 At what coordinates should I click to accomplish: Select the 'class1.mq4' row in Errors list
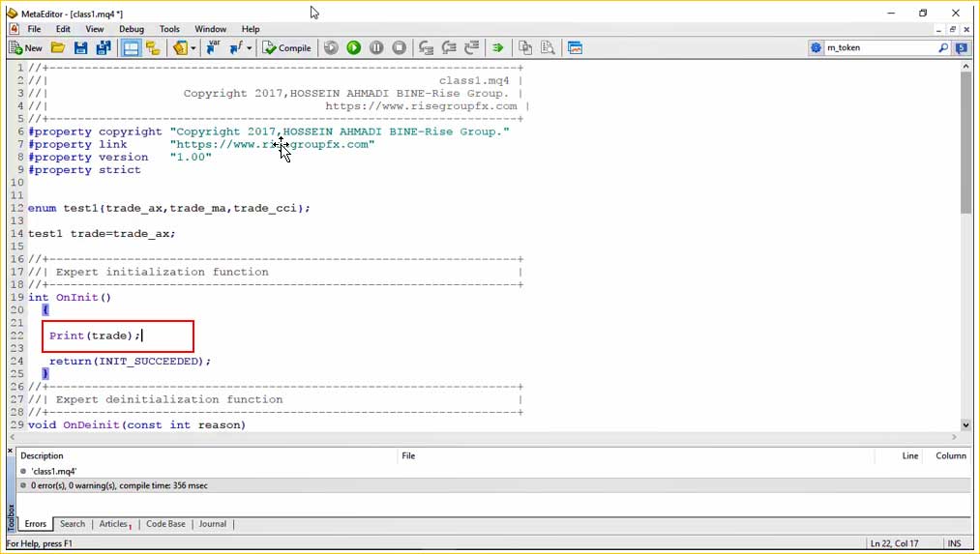pos(493,472)
